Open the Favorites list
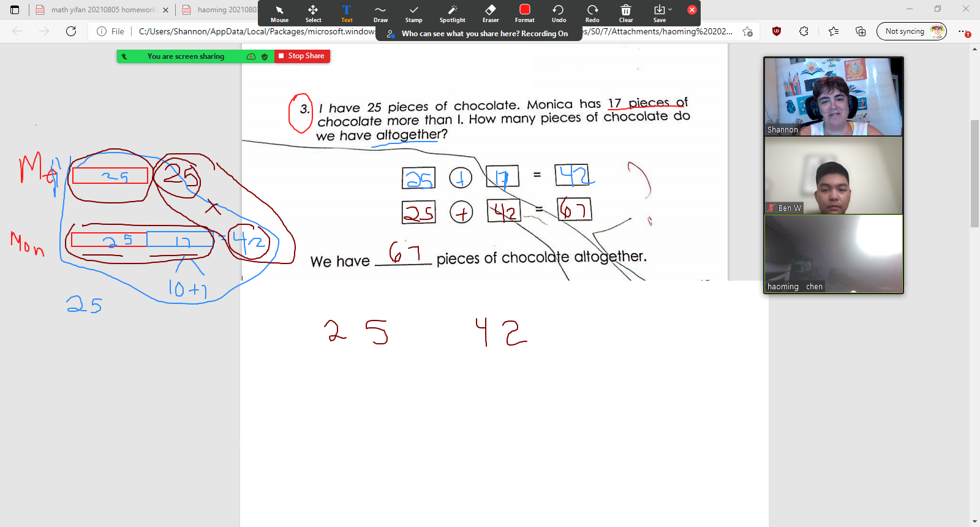Screen dimensions: 980x527 [834, 31]
